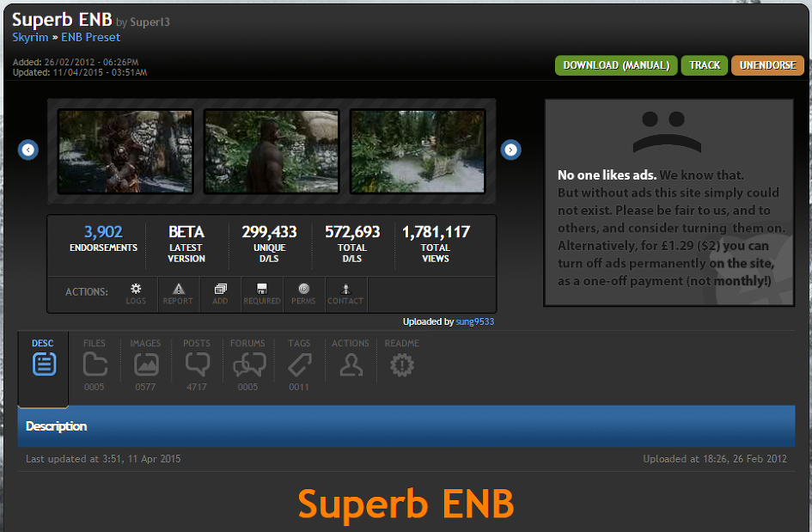Click the 'Uploaded at 18:26, 26 Feb 2012' text
812x532 pixels.
[x=715, y=459]
